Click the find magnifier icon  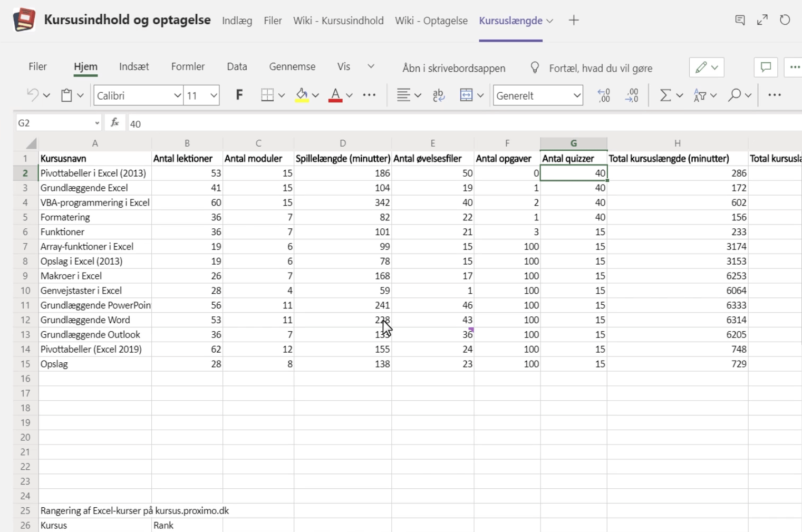734,95
